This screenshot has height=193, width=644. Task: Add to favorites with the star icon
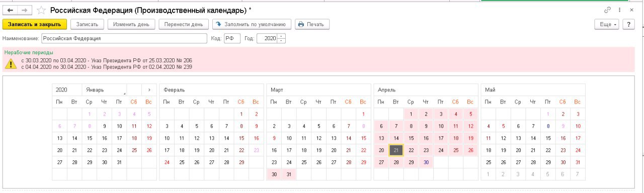click(42, 10)
